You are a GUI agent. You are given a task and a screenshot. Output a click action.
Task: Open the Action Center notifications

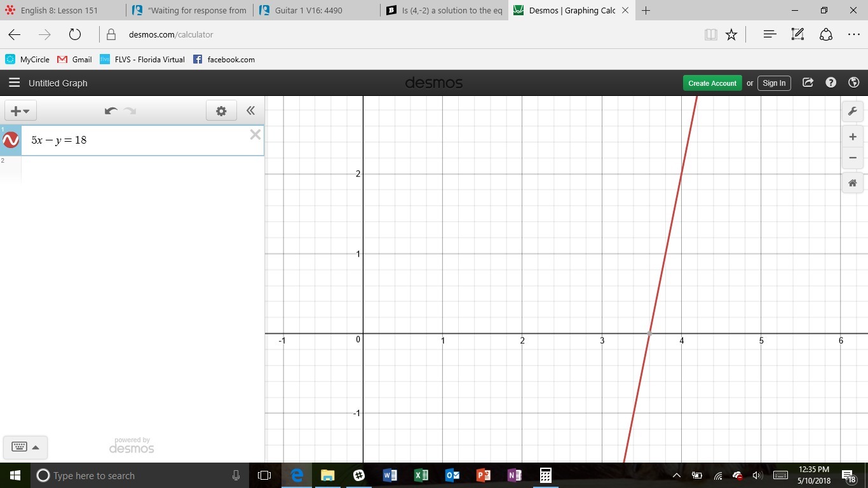point(849,475)
